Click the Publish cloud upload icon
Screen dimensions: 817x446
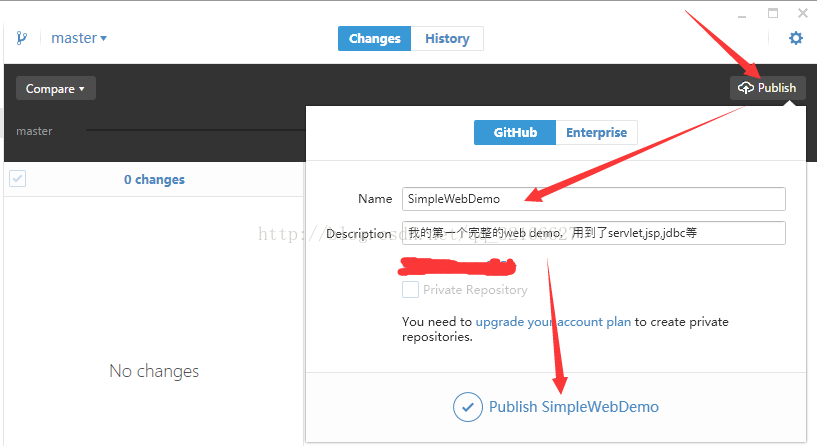pyautogui.click(x=746, y=88)
